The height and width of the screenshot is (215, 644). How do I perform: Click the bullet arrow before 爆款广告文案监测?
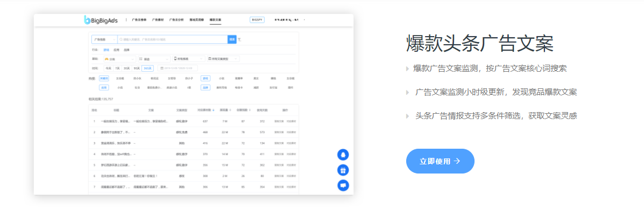[x=407, y=68]
